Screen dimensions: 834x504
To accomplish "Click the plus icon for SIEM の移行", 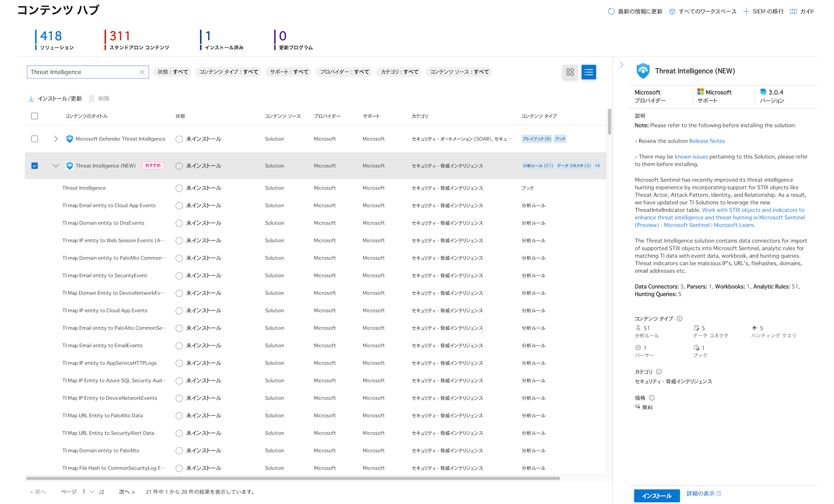I will (x=746, y=12).
